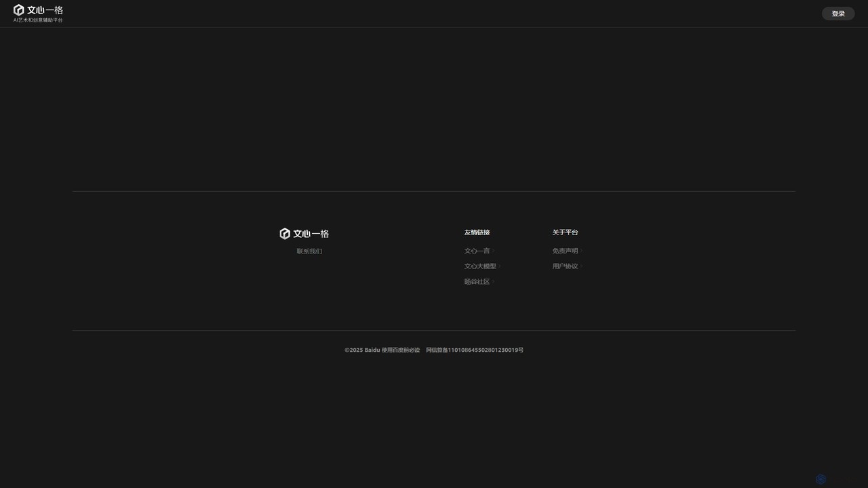
Task: Click the 登录 login button
Action: [838, 14]
